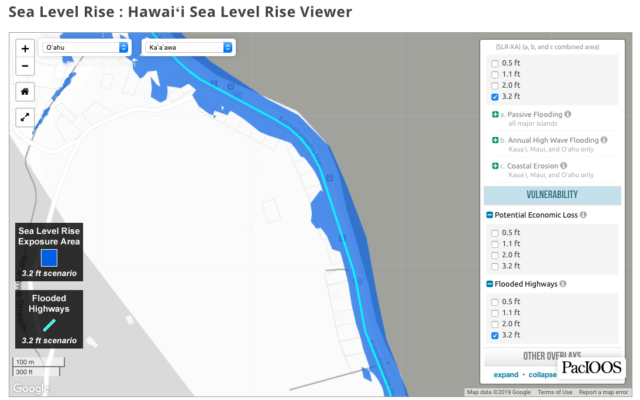The height and width of the screenshot is (400, 640).
Task: Click the blue exposure area legend swatch
Action: 49,256
